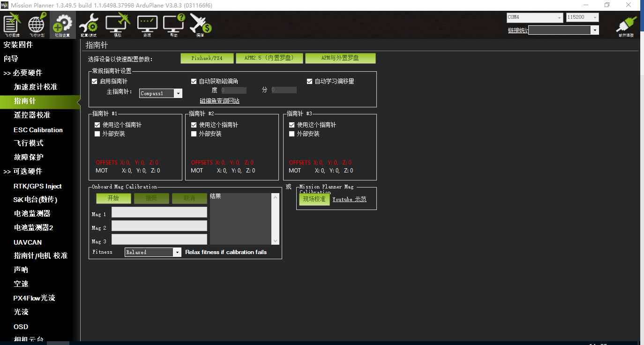Select the Initial Setup (初始设置) gear icon

click(62, 25)
